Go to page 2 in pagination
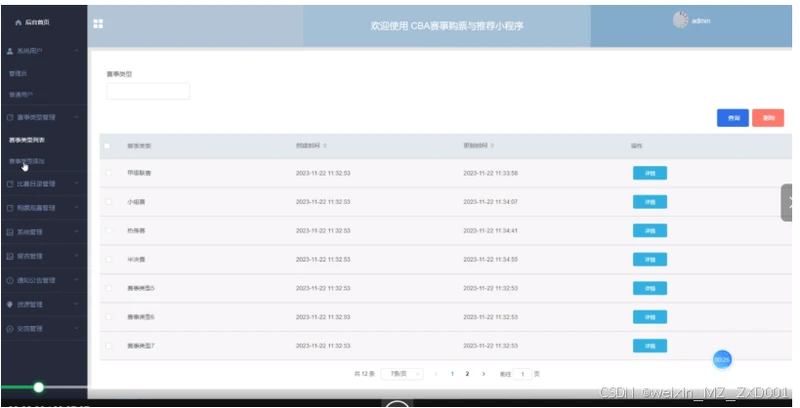Screen dimensions: 800x408 coord(467,374)
